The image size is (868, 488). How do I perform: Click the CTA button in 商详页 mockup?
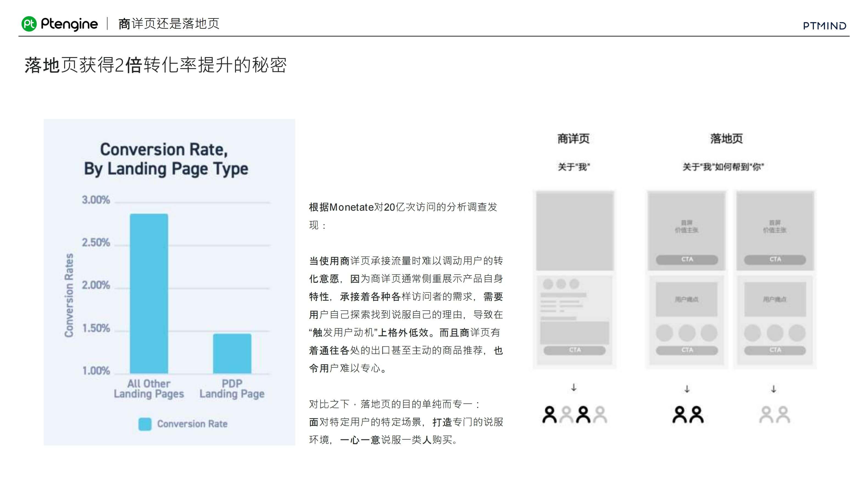(575, 350)
